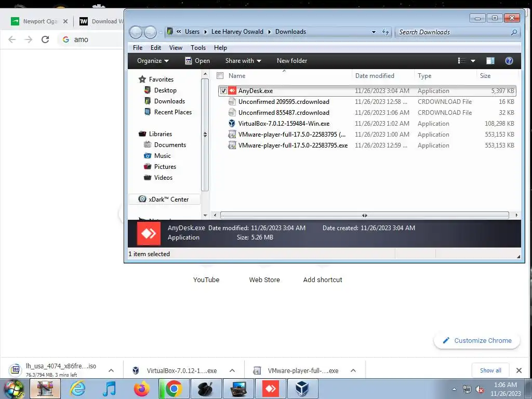Click Show all downloads
Viewport: 532px width, 399px height.
point(490,370)
